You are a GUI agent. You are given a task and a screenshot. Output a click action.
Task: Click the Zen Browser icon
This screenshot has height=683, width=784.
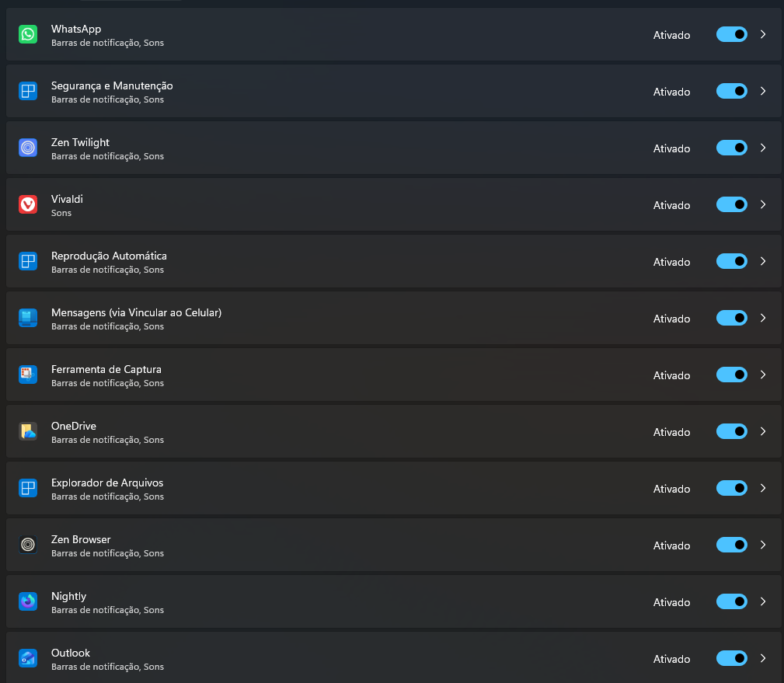click(28, 545)
